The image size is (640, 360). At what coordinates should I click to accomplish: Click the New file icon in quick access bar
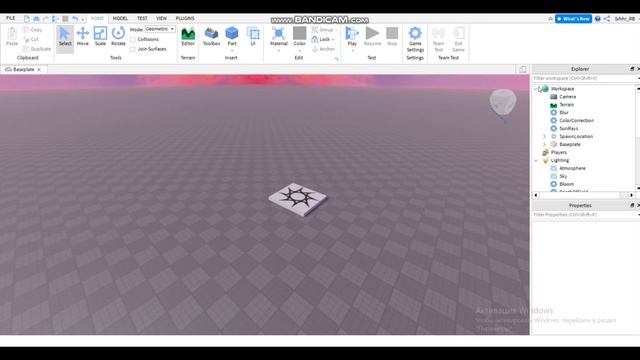27,19
